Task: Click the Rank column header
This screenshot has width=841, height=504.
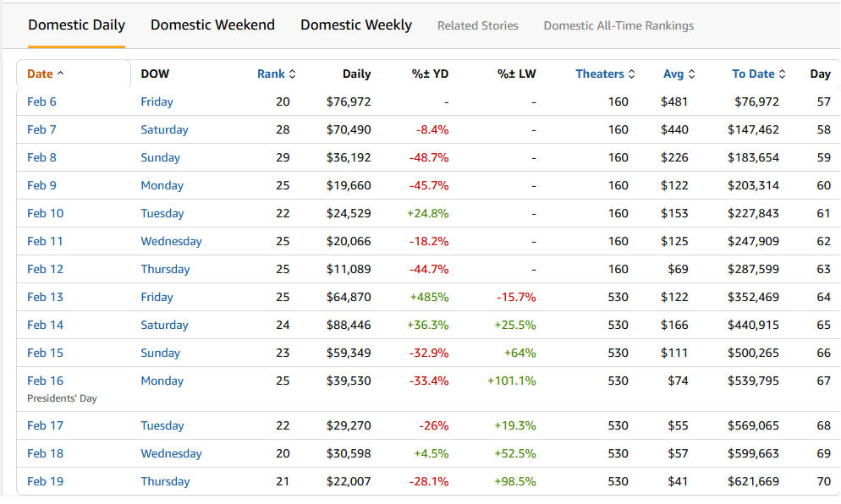Action: coord(271,74)
